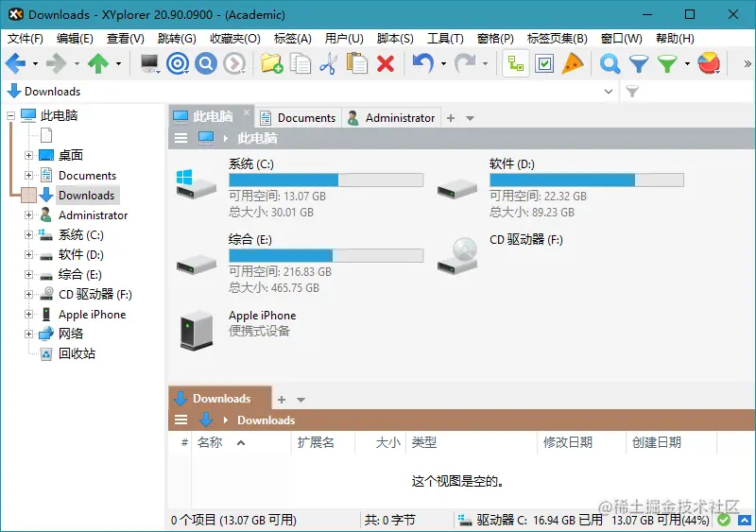The height and width of the screenshot is (532, 756).
Task: Add new tab in upper pane
Action: point(451,118)
